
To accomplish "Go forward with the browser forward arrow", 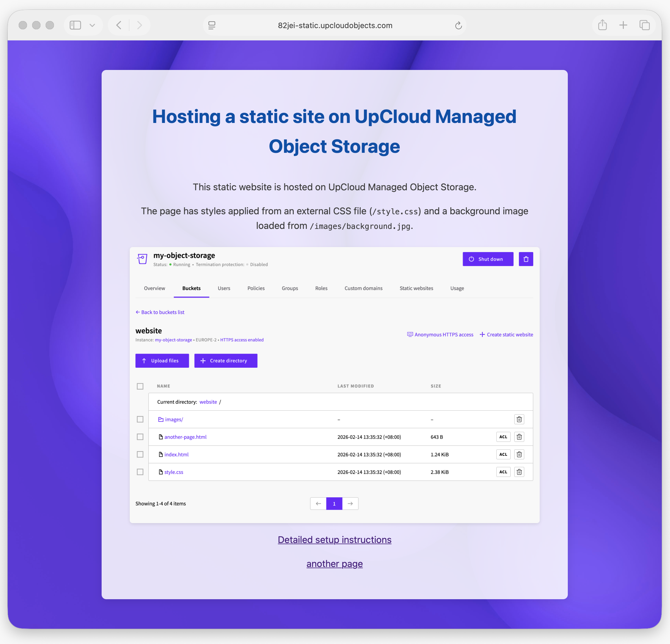I will [139, 25].
